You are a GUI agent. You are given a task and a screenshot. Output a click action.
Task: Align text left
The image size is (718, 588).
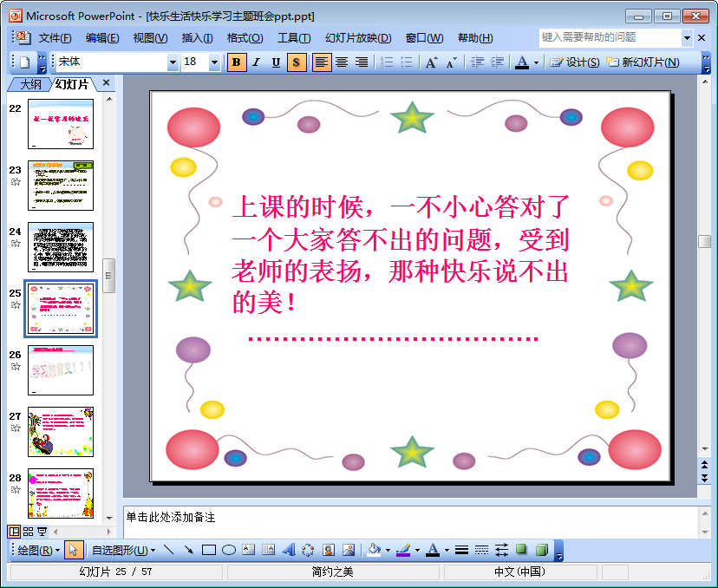[322, 62]
